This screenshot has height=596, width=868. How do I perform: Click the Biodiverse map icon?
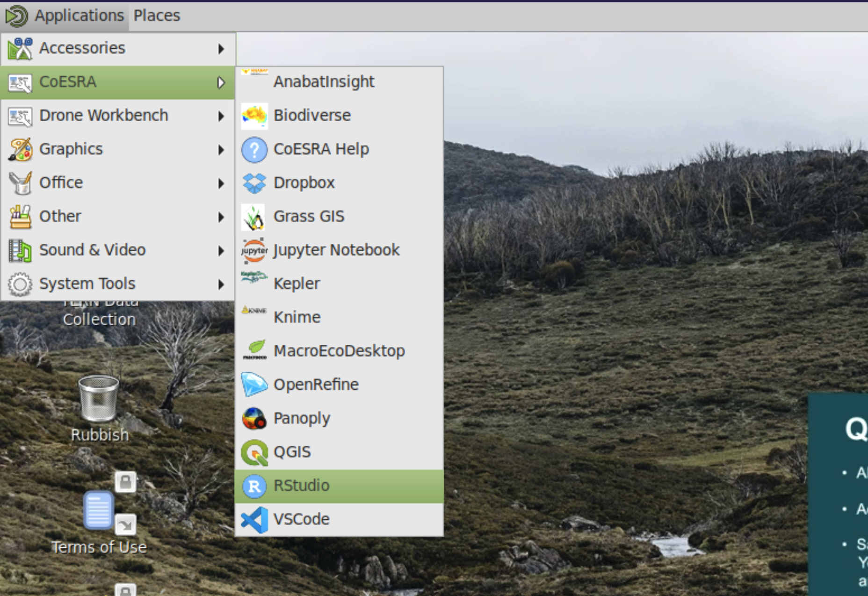[254, 116]
